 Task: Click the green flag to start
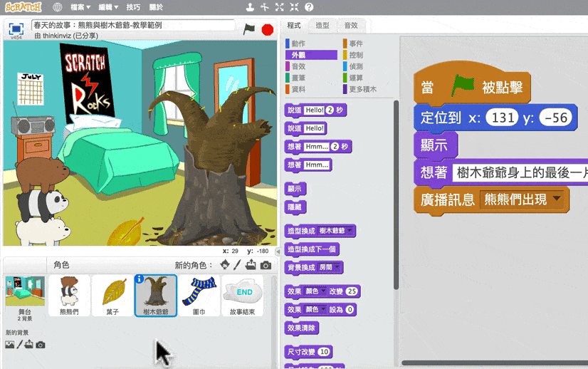coord(249,29)
